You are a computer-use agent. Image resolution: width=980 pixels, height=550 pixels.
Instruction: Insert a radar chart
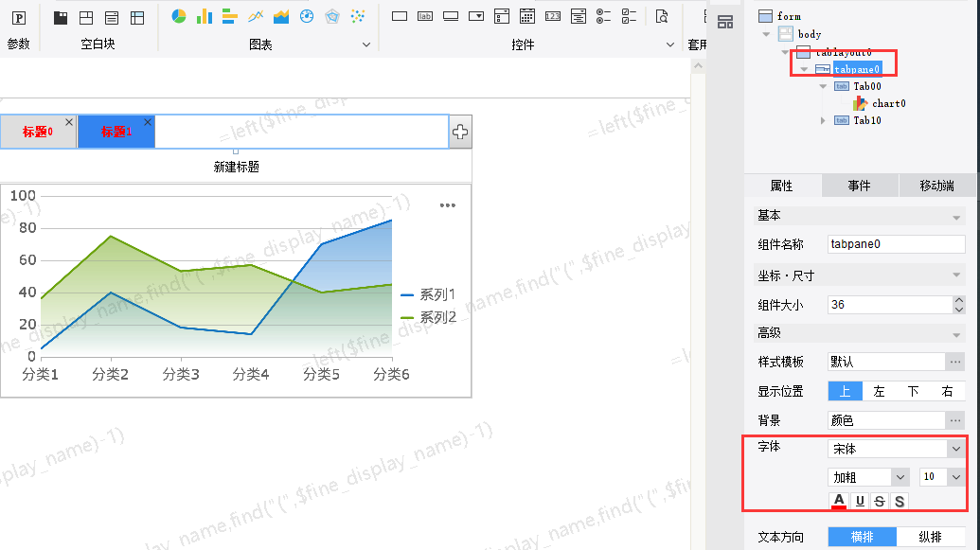pos(332,16)
